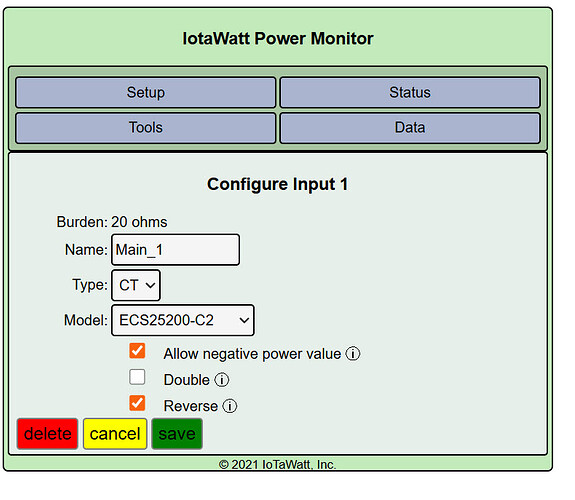This screenshot has width=575, height=500.
Task: Uncheck Allow negative power value checkbox
Action: coord(137,351)
